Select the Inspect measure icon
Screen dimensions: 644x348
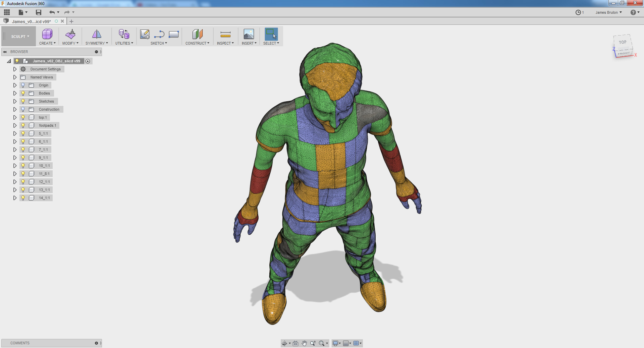coord(225,34)
